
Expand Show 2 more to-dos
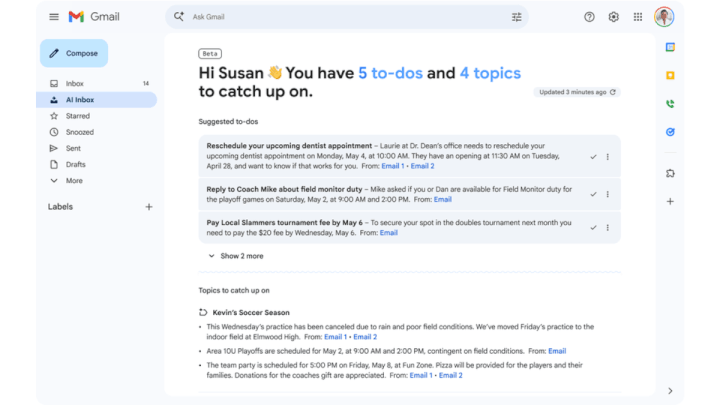[x=236, y=256]
